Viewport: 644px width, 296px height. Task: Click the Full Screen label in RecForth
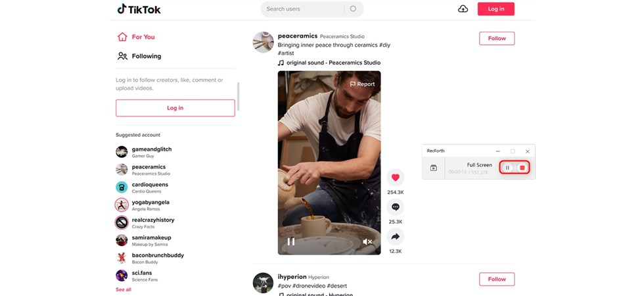[479, 165]
